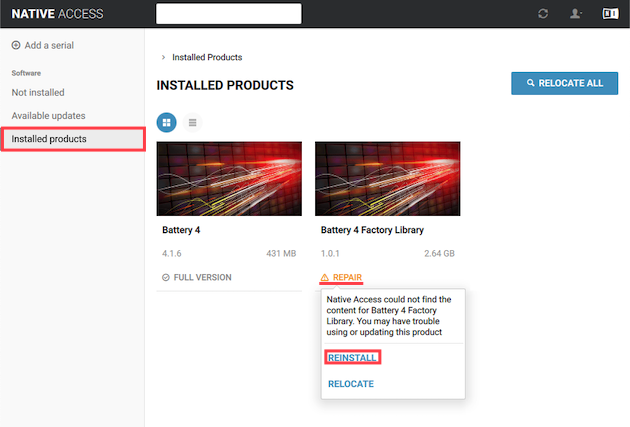Switch to grid view
The width and height of the screenshot is (630, 427).
[x=166, y=123]
